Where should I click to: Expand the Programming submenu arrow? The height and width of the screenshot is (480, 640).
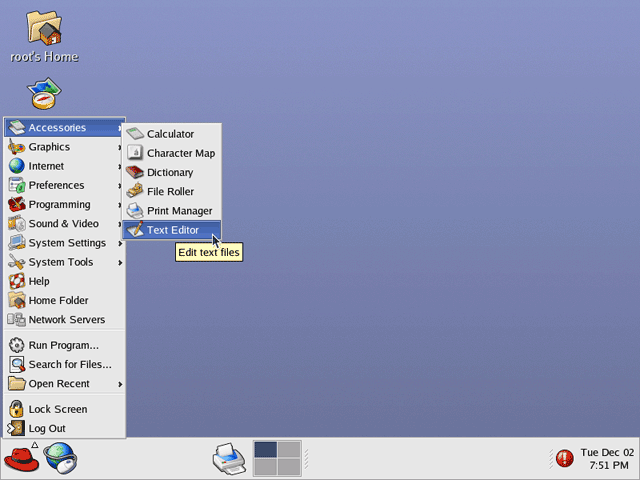(x=120, y=205)
